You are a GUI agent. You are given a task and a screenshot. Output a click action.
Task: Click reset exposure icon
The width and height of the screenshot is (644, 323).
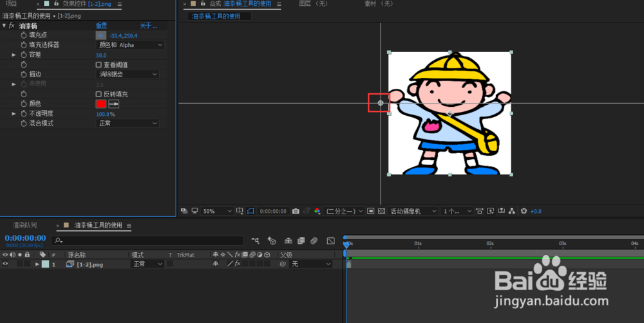click(524, 211)
